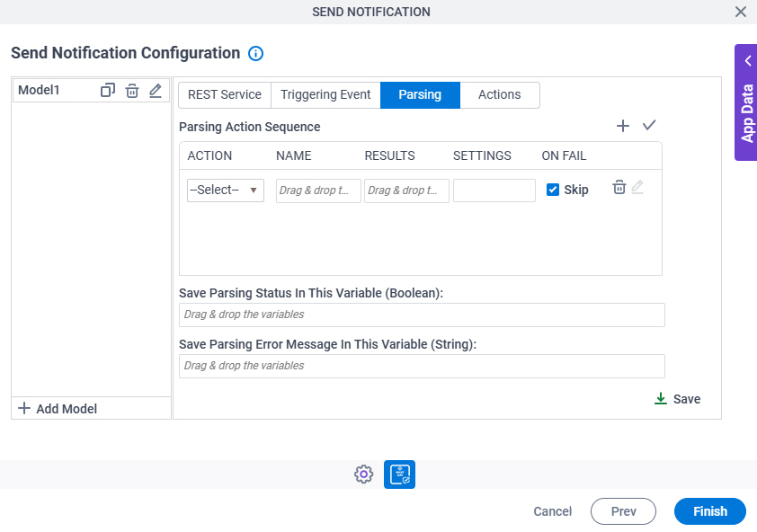This screenshot has height=532, width=757.
Task: Select the REST API configuration step icon
Action: (x=399, y=474)
